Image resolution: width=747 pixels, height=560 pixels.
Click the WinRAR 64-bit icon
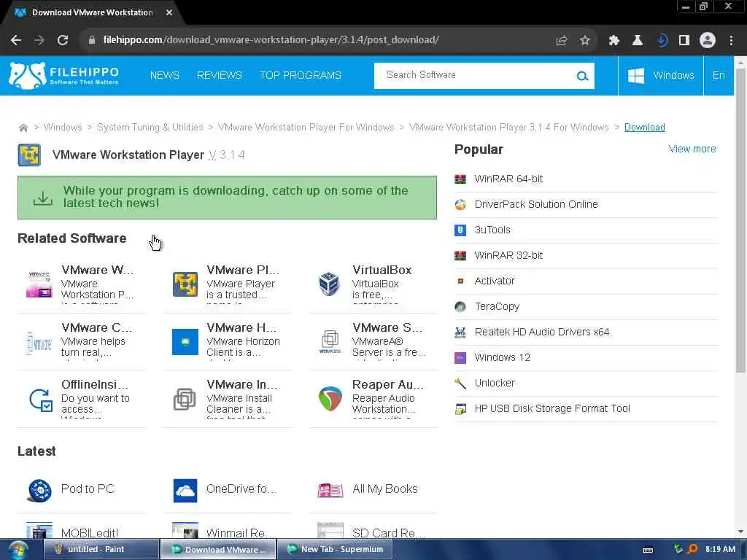(x=460, y=179)
